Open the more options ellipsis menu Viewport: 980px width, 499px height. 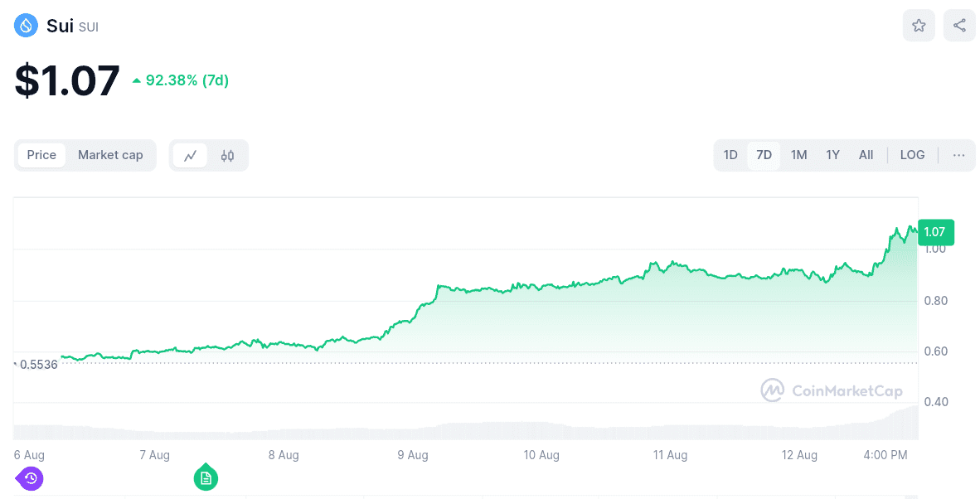point(958,155)
